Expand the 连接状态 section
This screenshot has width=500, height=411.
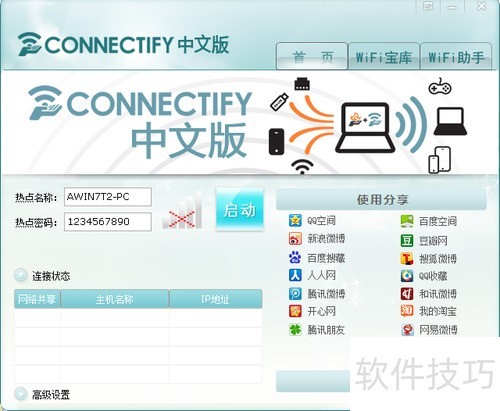click(x=21, y=275)
